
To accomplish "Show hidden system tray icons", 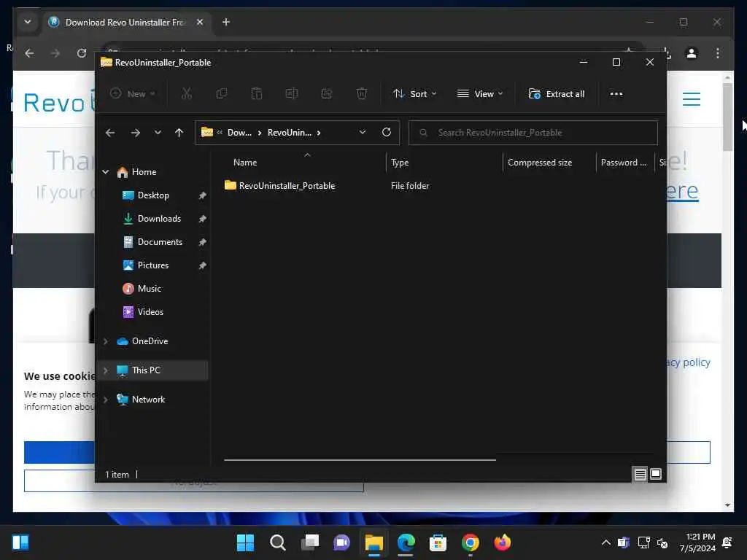I will (606, 542).
